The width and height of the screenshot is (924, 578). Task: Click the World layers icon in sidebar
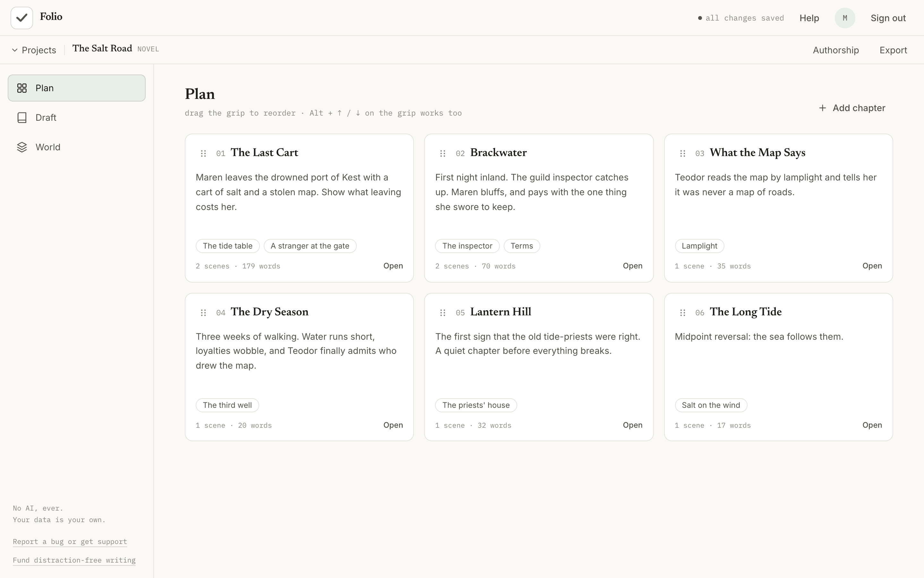pyautogui.click(x=22, y=147)
